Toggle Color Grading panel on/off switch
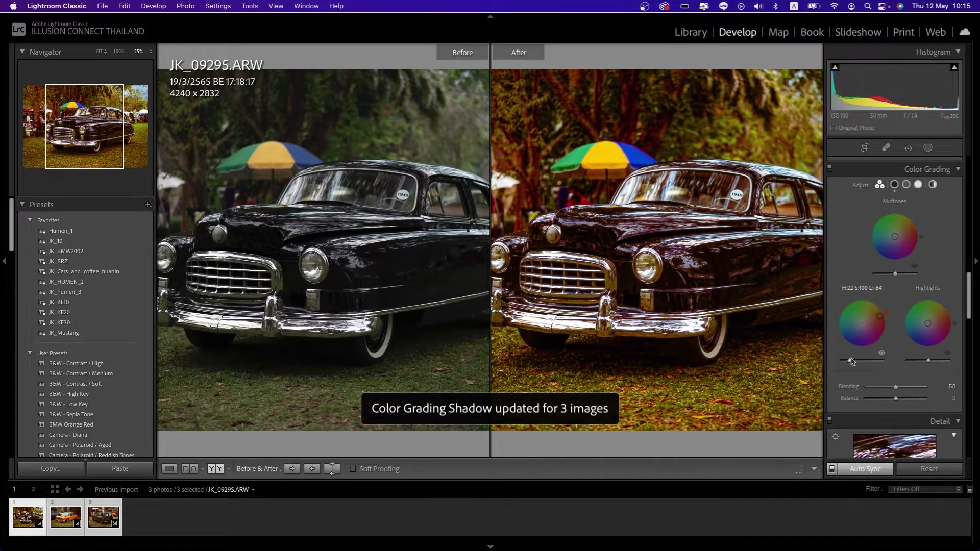 tap(829, 168)
